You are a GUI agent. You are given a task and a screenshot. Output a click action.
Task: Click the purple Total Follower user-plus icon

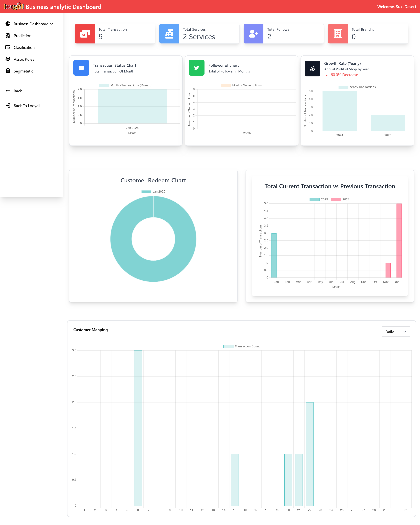point(253,34)
